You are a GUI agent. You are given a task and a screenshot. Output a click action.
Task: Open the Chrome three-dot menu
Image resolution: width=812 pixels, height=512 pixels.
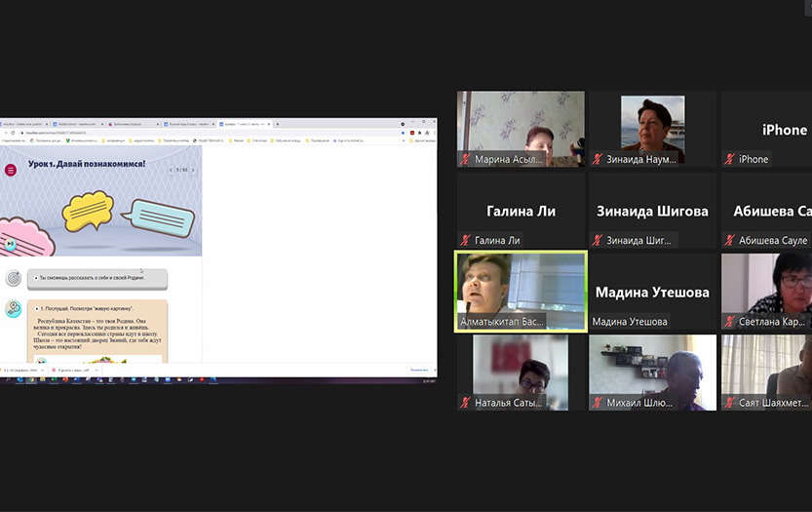click(434, 133)
